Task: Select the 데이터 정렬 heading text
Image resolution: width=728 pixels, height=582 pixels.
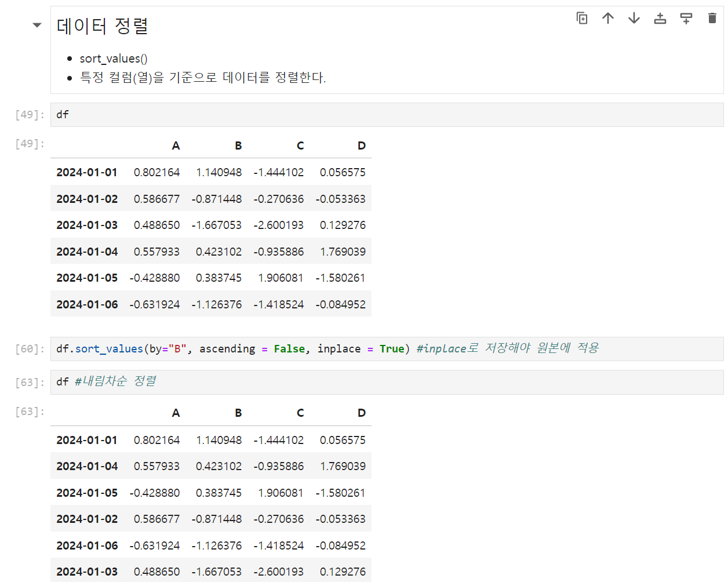Action: click(x=103, y=26)
